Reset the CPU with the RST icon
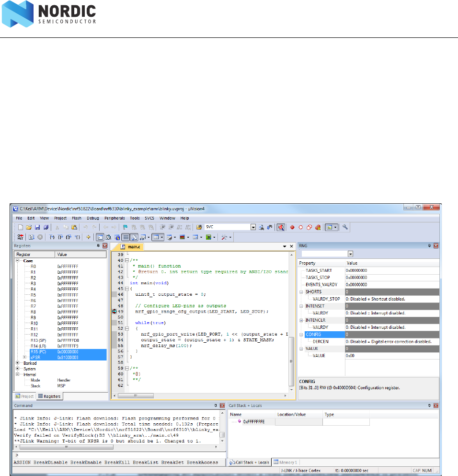This screenshot has height=476, width=458. 20,237
